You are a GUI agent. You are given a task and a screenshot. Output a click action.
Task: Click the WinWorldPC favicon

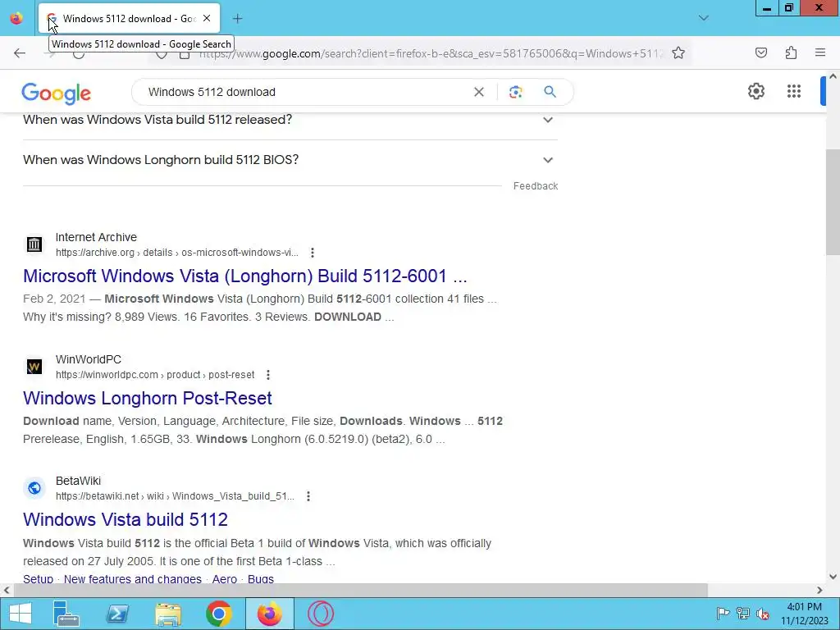pyautogui.click(x=34, y=367)
